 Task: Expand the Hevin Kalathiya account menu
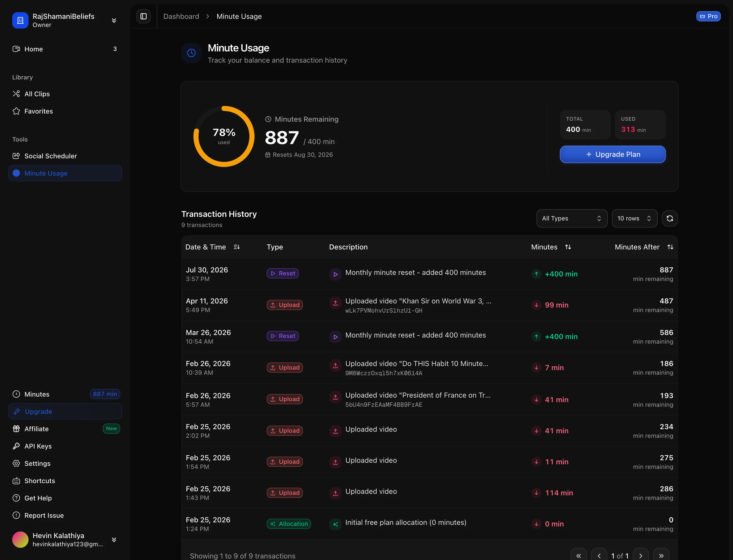tap(114, 540)
